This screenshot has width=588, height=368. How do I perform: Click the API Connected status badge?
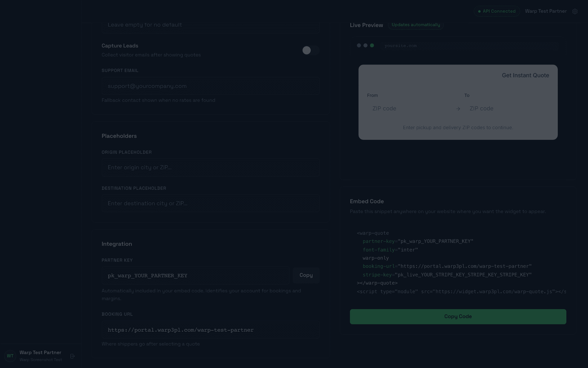(x=497, y=11)
